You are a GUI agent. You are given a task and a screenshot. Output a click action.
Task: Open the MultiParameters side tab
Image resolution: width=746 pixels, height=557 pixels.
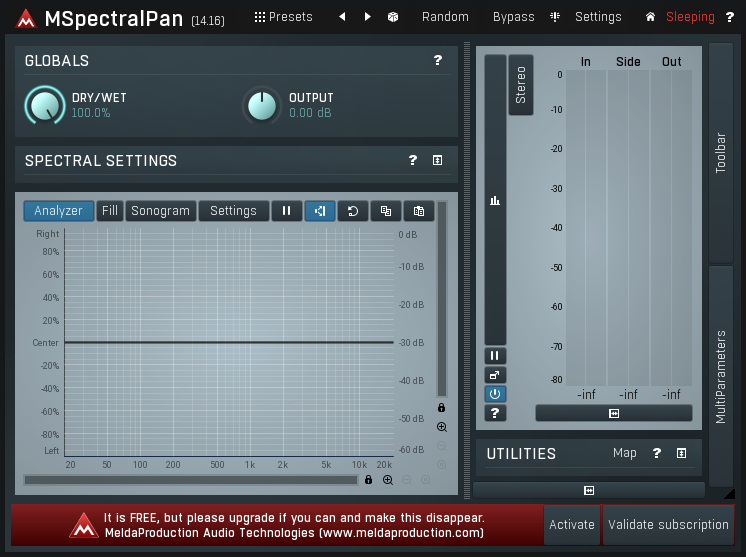[721, 376]
